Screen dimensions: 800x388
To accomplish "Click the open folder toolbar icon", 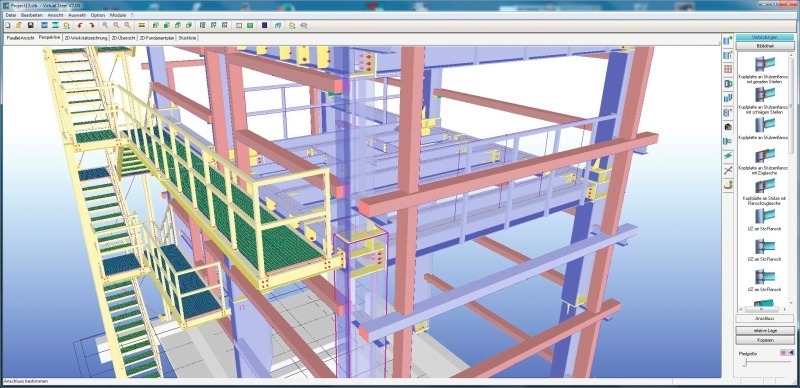I will 19,25.
